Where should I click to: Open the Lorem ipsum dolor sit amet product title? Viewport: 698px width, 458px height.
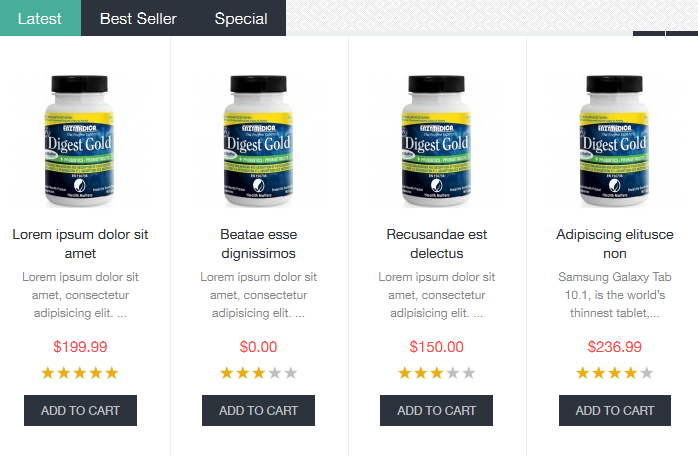(80, 244)
